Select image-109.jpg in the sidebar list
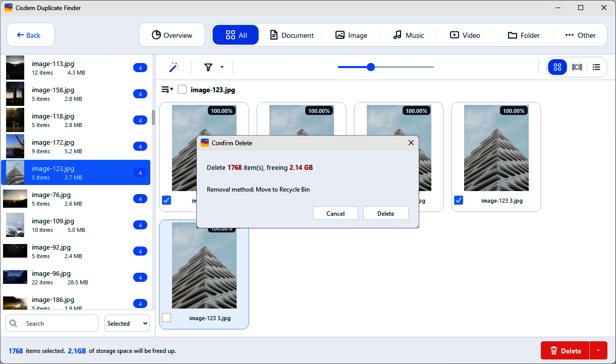This screenshot has height=364, width=616. point(76,225)
